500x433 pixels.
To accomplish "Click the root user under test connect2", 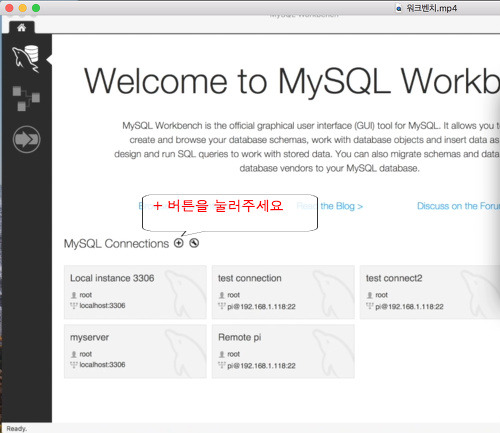I will 381,295.
